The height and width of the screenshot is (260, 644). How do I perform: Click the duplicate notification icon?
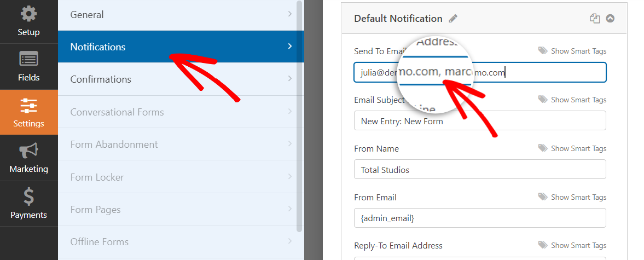point(595,19)
